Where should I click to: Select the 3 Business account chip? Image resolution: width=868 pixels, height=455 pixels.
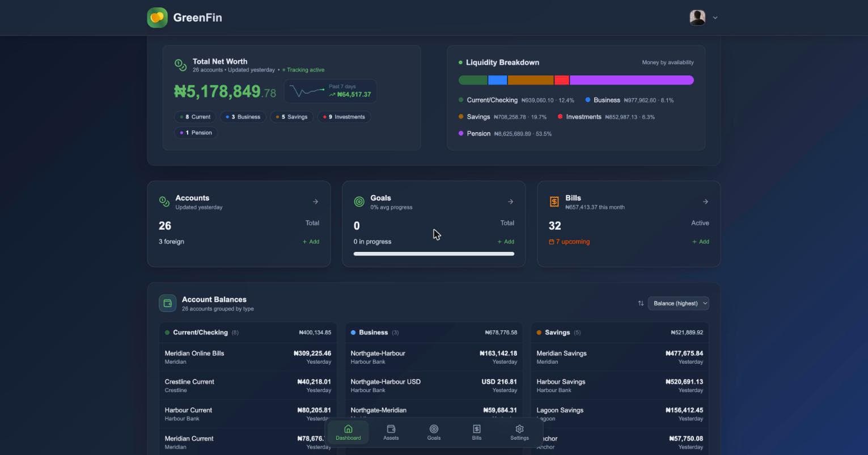[243, 117]
